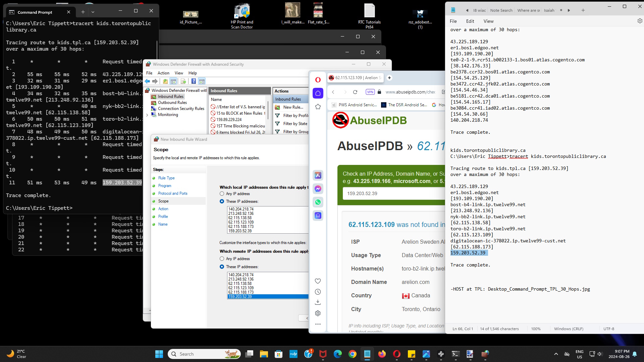
Task: Open Opera sidebar history clock icon
Action: [318, 292]
